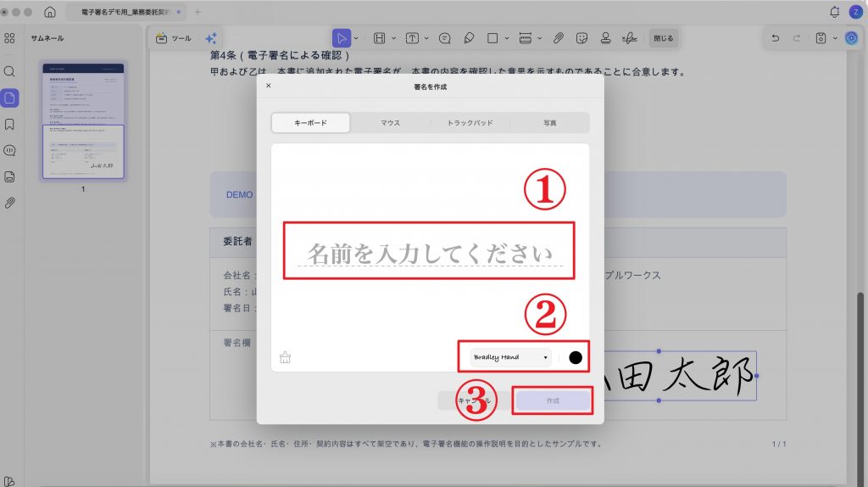This screenshot has height=487, width=868.
Task: Switch to the マウス tab
Action: [390, 123]
